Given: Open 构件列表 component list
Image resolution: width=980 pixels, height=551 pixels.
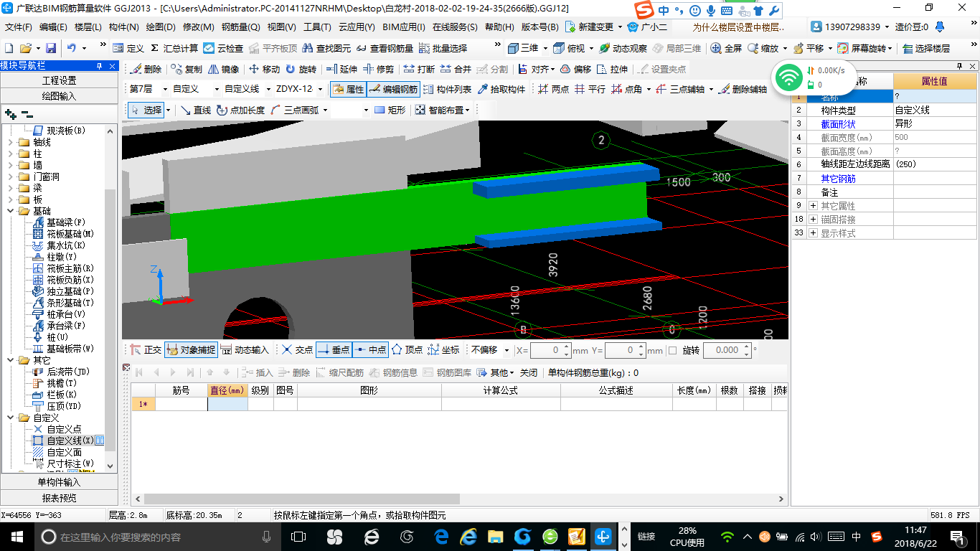Looking at the screenshot, I should tap(448, 90).
